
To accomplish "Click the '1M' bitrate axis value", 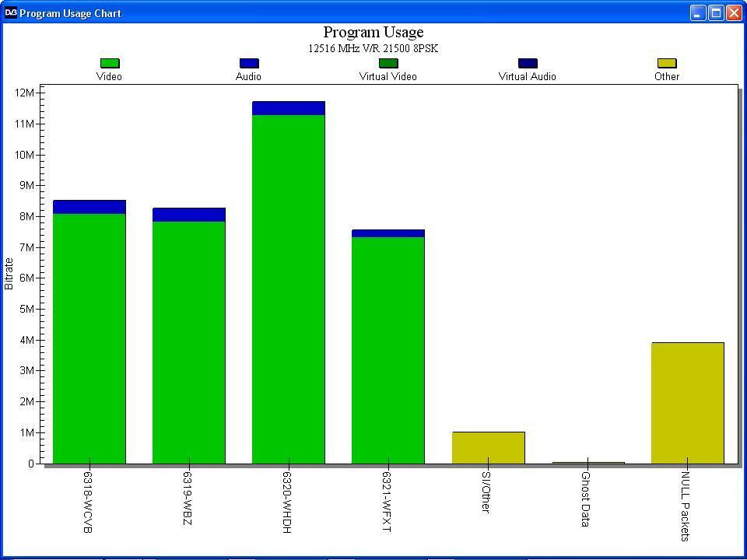I will pyautogui.click(x=27, y=432).
